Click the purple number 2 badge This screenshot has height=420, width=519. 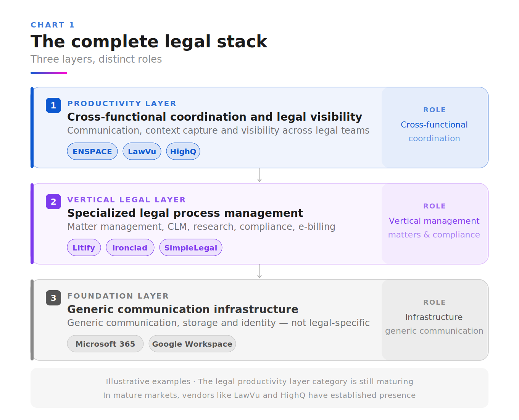click(x=53, y=202)
